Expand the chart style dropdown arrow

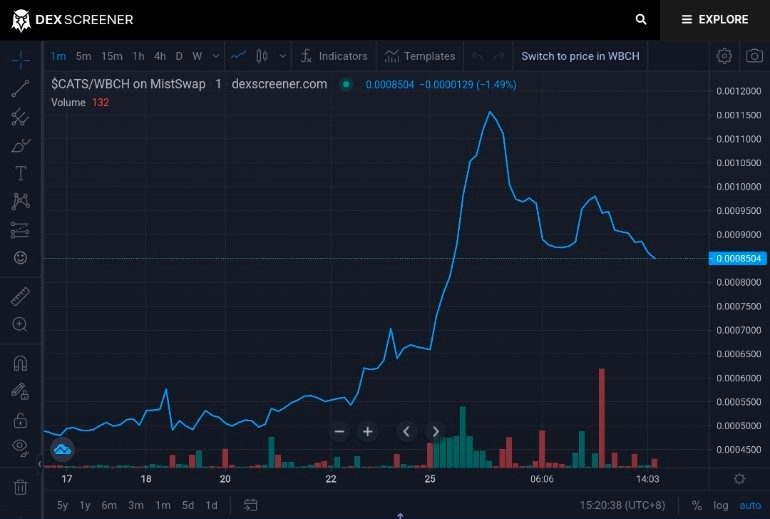tap(283, 56)
